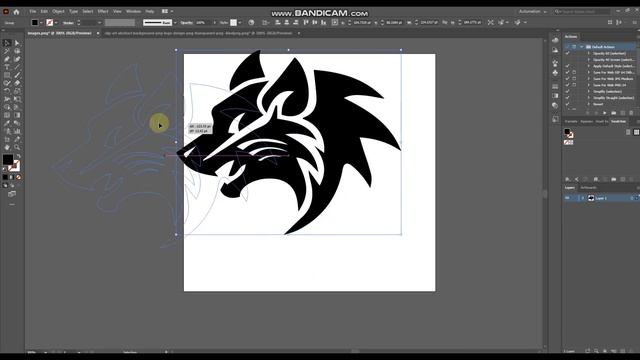Collapse the Default Actions folder

(x=582, y=47)
